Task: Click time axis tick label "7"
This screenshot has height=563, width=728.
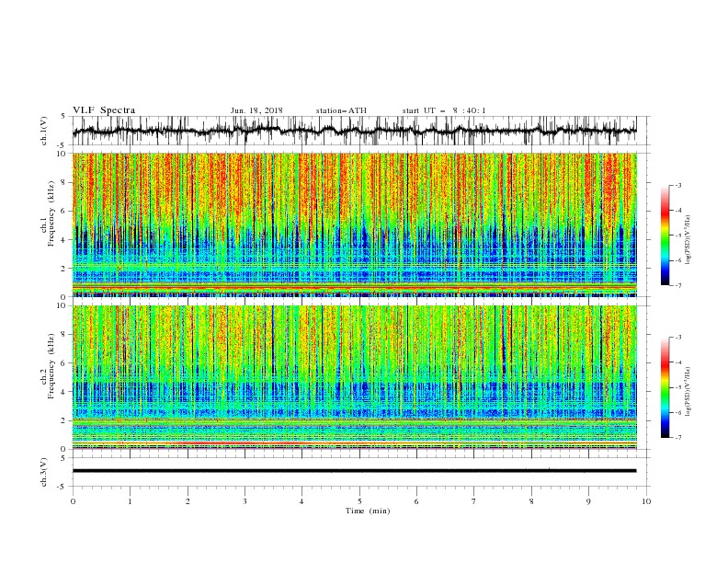Action: (x=474, y=501)
